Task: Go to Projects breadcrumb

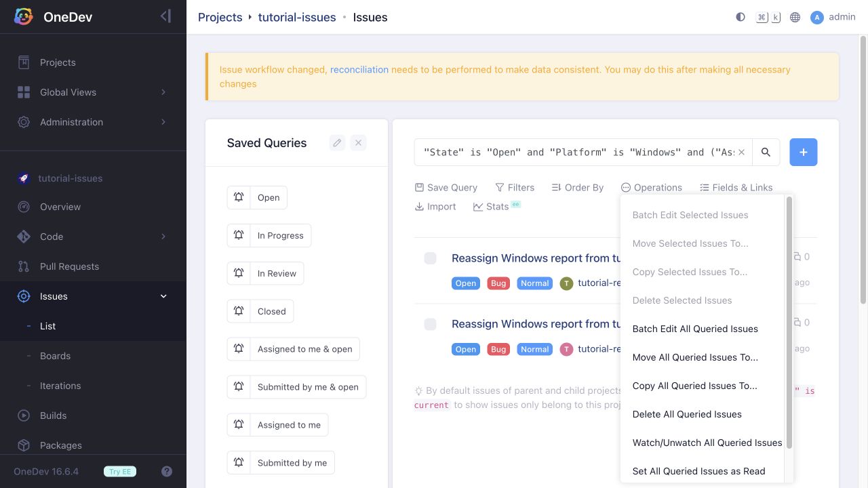Action: 220,17
